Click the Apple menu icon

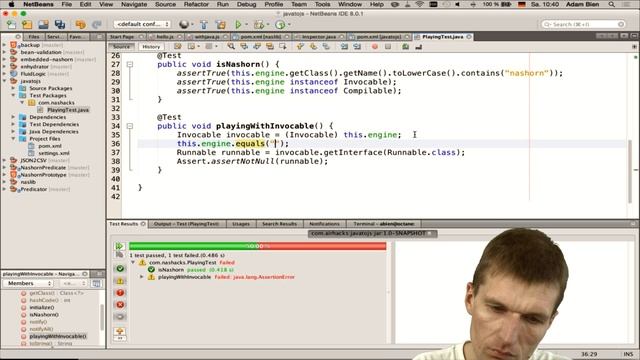[11, 4]
